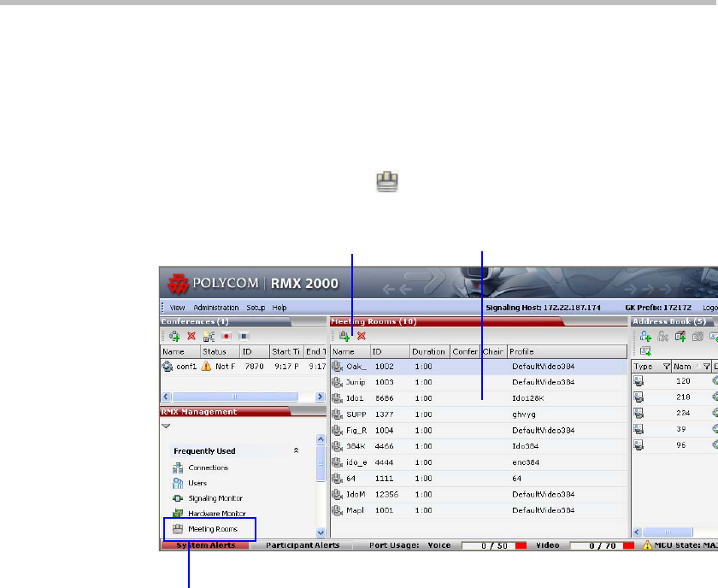
Task: Click System Alerts tab in status bar
Action: point(206,545)
